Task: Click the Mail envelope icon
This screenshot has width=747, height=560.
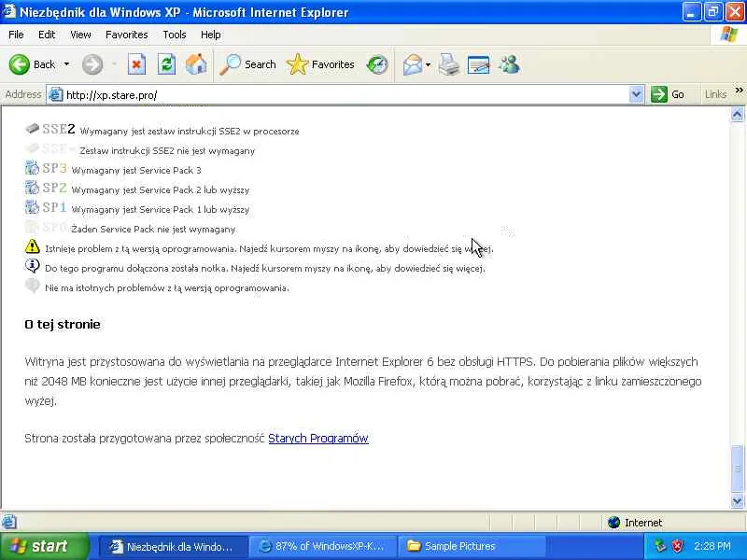Action: 413,64
